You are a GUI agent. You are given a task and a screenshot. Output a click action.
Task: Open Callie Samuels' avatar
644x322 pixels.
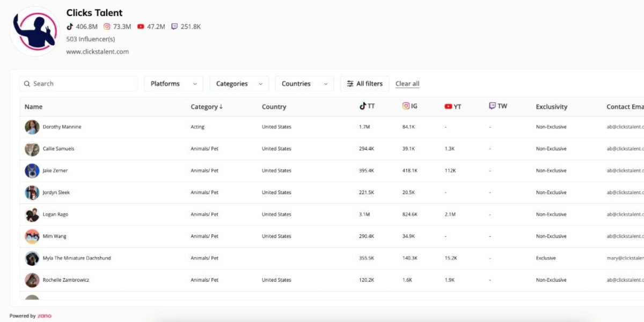(32, 149)
